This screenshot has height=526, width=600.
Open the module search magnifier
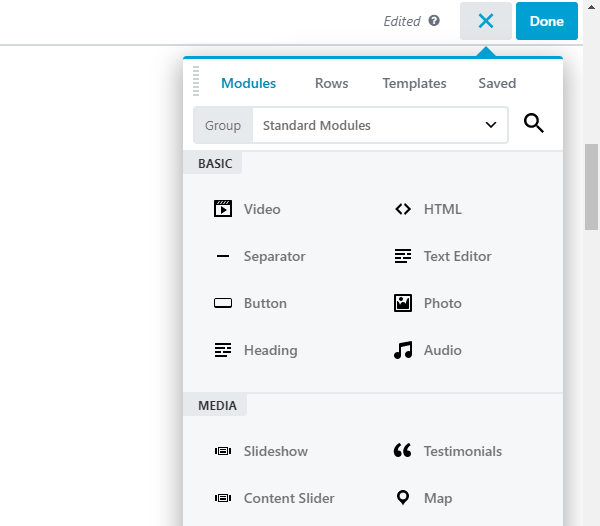(x=534, y=125)
